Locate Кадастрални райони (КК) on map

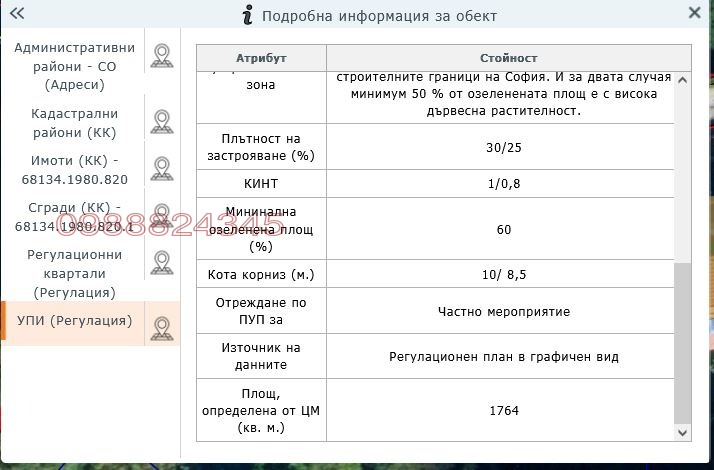[x=162, y=122]
